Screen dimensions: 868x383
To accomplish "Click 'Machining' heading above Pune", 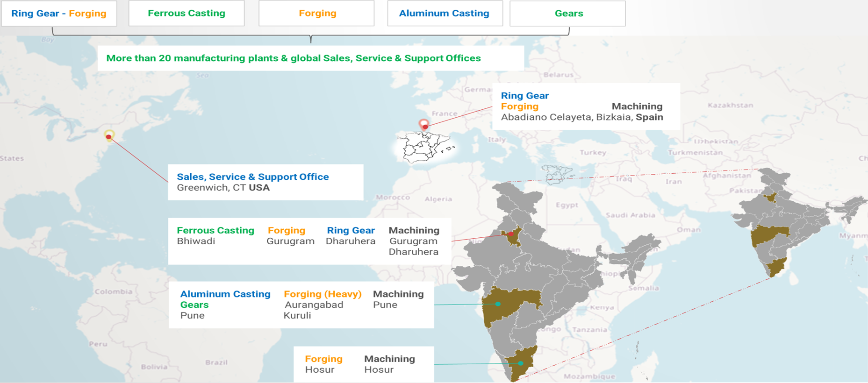I will pos(398,294).
